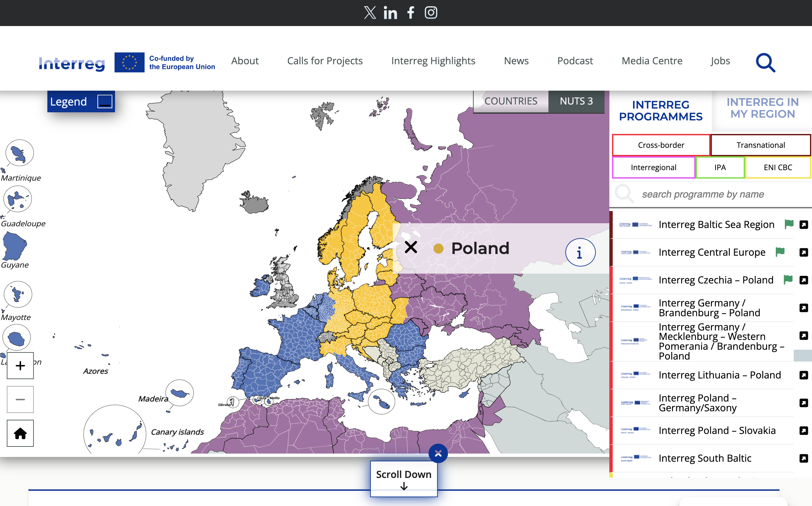
Task: Open external link for Interreg South Baltic
Action: click(x=804, y=458)
